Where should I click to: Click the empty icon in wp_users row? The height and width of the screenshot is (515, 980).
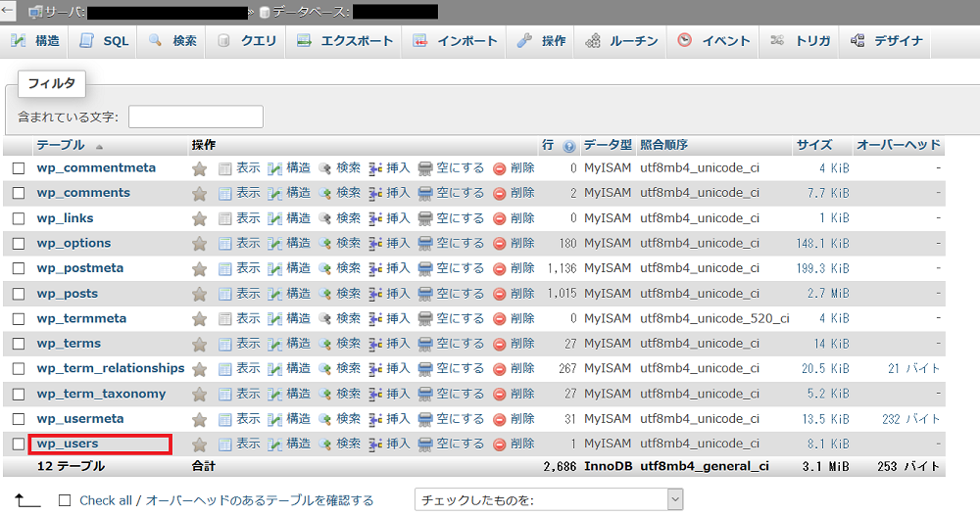pos(425,445)
